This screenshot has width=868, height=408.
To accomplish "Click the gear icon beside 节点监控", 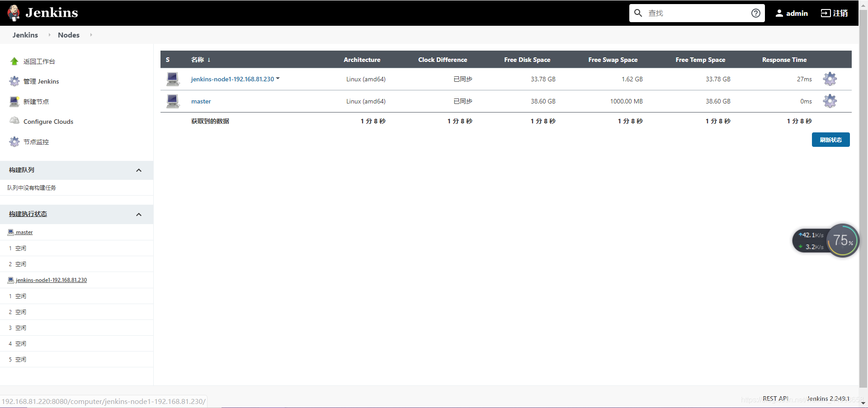I will tap(14, 142).
